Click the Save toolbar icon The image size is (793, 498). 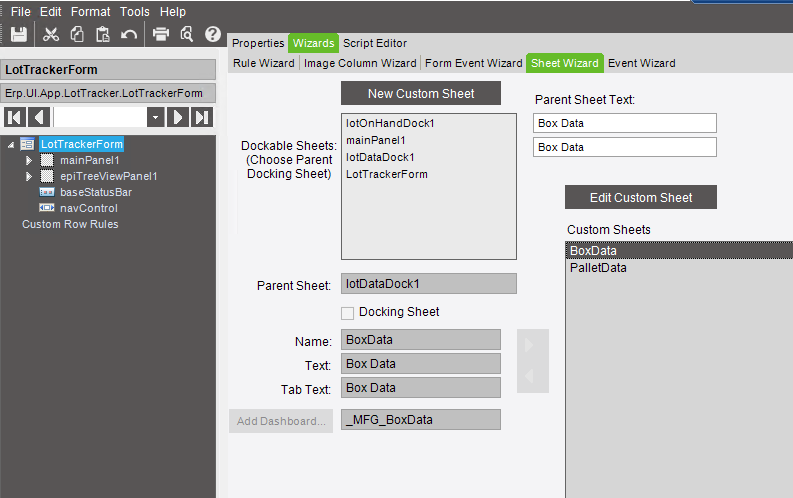point(18,34)
